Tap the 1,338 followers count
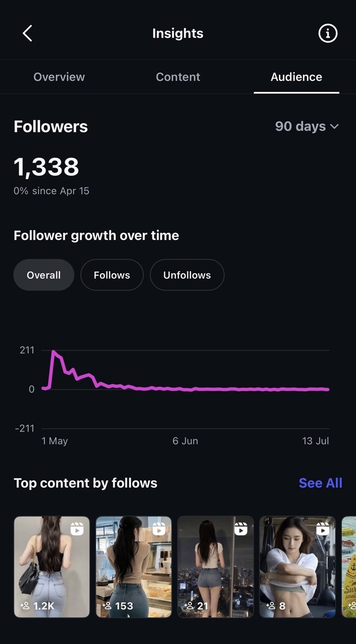The height and width of the screenshot is (644, 356). tap(46, 167)
